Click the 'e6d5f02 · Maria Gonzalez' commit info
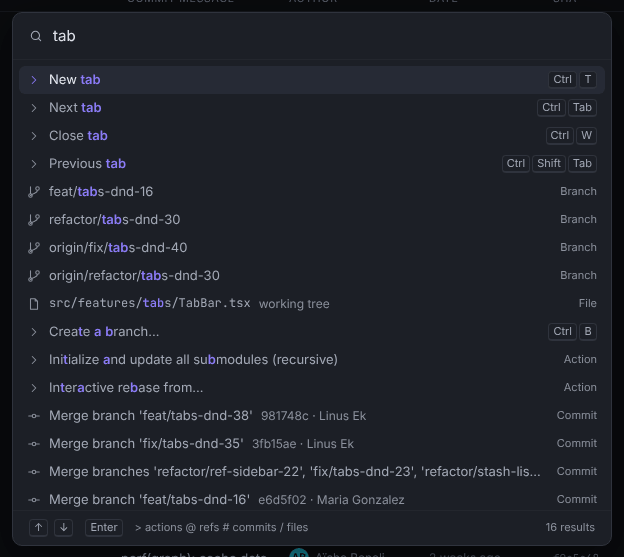 pyautogui.click(x=331, y=500)
